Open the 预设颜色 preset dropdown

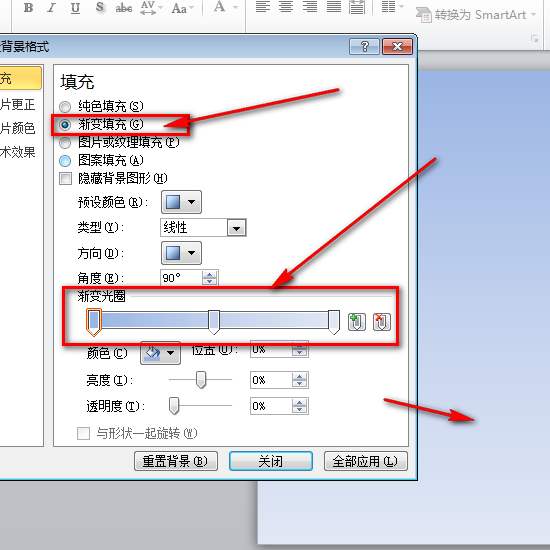pyautogui.click(x=181, y=202)
